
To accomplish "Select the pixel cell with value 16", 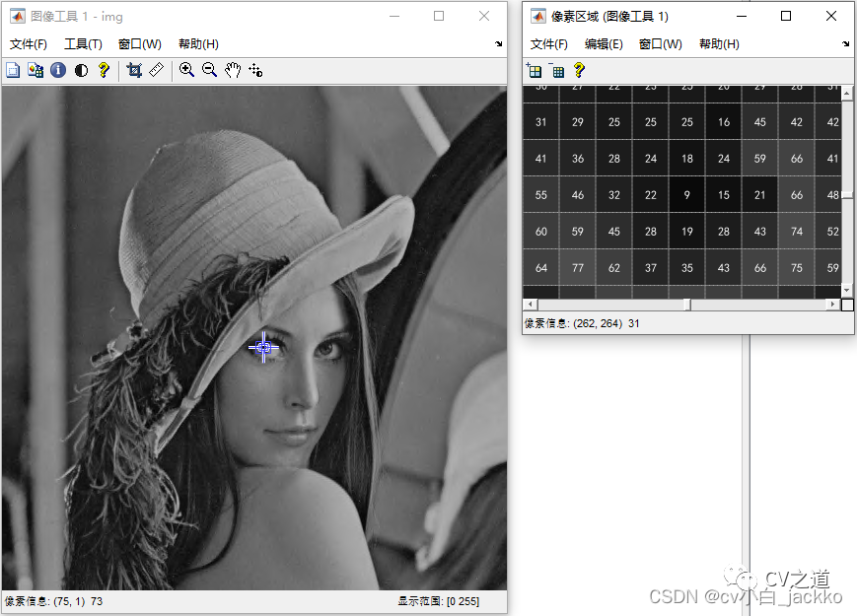I will (724, 122).
